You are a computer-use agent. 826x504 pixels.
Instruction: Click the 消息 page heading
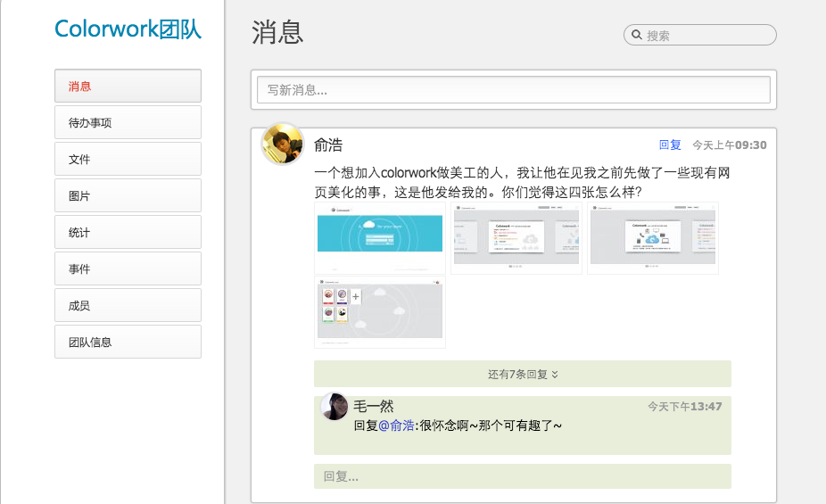pos(277,32)
